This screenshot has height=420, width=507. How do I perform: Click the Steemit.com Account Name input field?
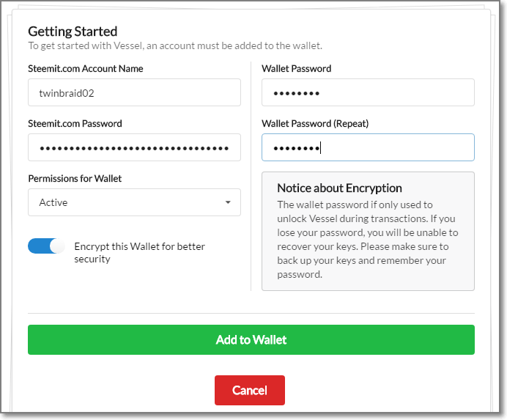(x=134, y=92)
